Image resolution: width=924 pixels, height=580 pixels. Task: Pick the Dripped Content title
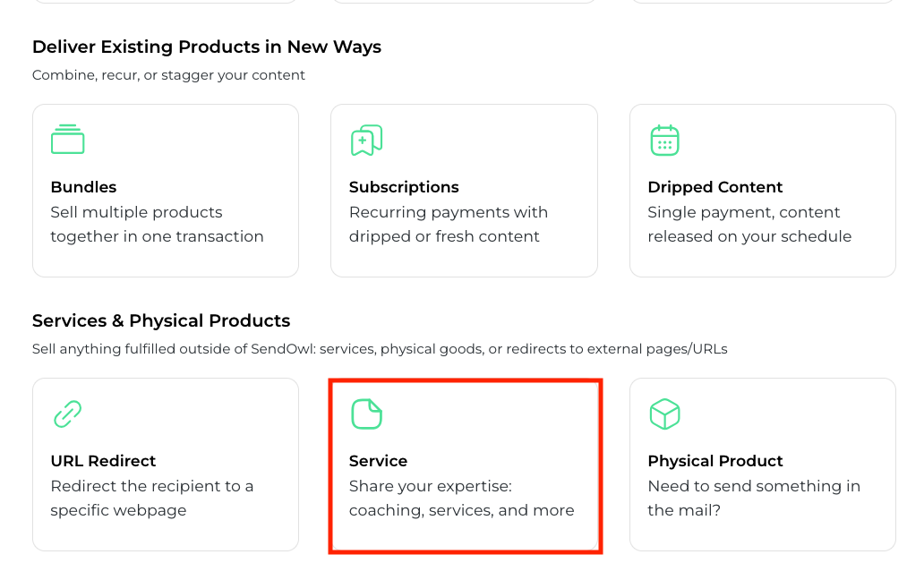point(714,187)
